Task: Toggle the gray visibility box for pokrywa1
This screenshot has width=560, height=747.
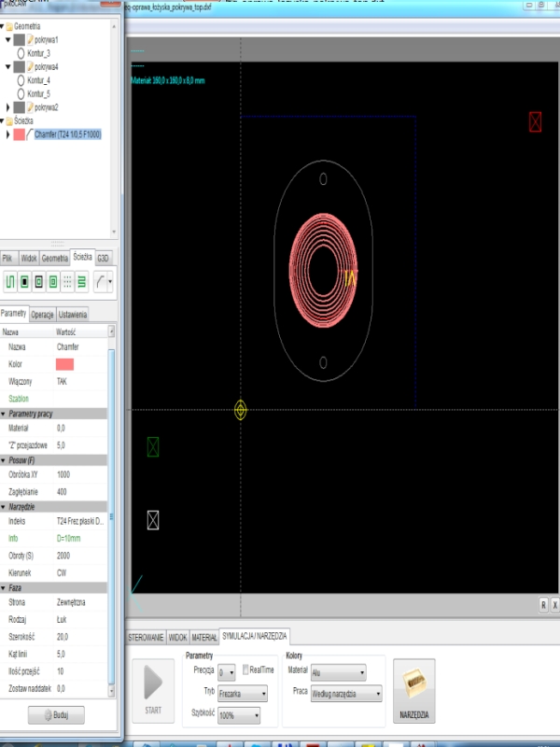Action: tap(19, 39)
